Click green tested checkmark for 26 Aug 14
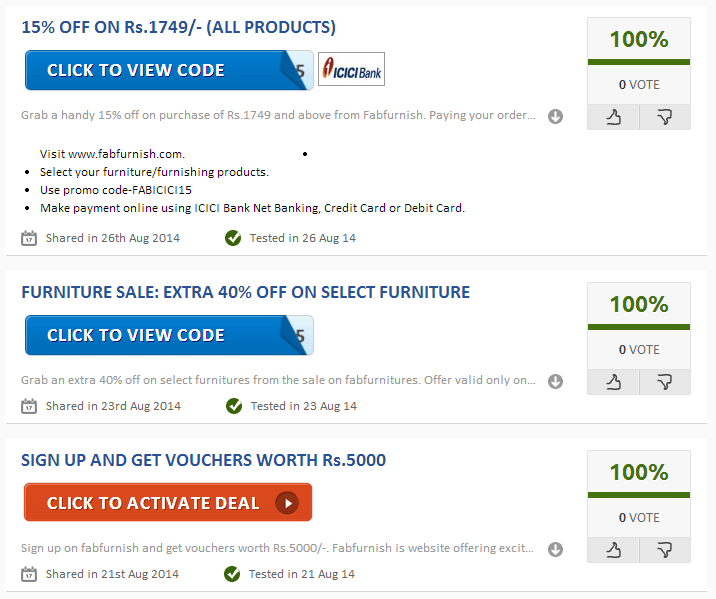Screen dimensions: 716x599 click(x=233, y=238)
